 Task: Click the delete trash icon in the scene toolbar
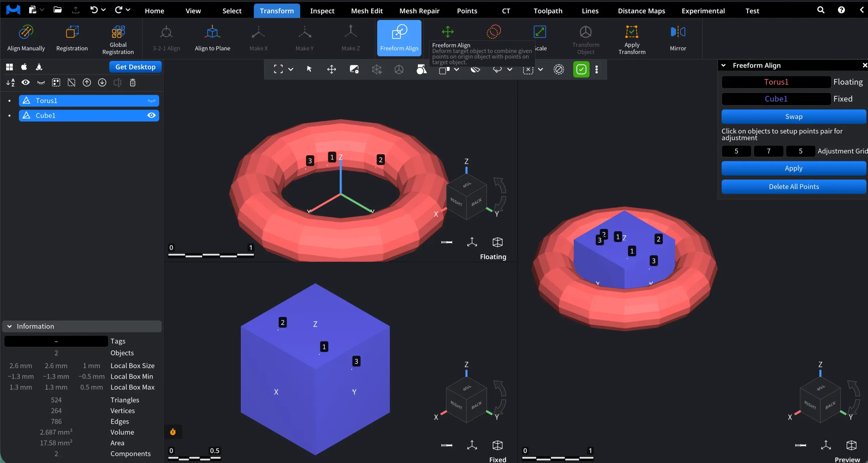click(133, 83)
